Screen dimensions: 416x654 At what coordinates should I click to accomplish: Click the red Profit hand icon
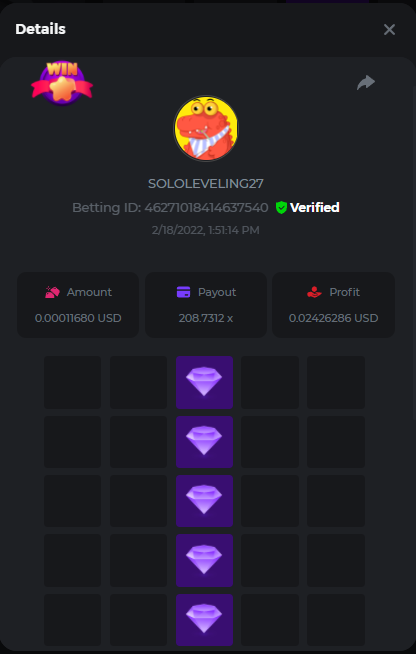point(314,292)
